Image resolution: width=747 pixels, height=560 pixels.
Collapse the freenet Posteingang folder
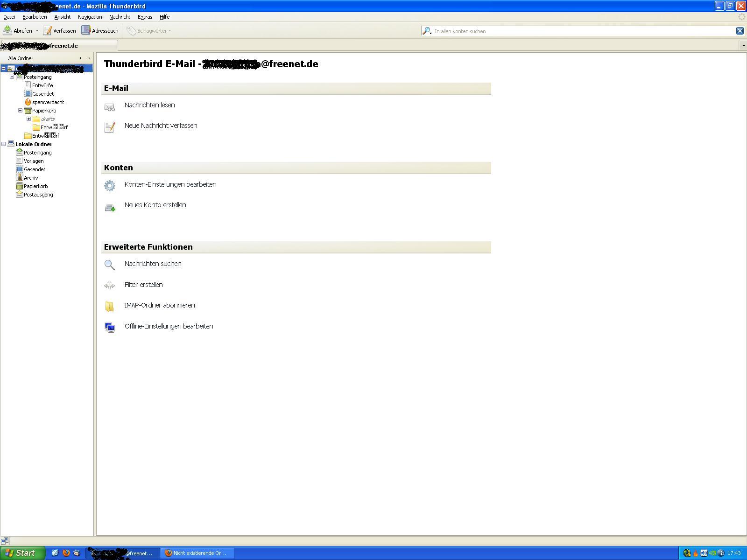[x=12, y=77]
